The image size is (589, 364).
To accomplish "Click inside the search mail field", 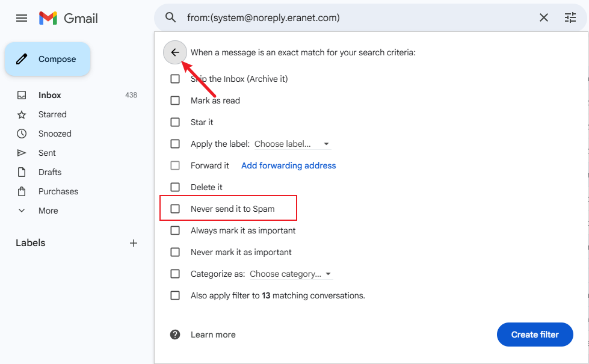I will (355, 18).
